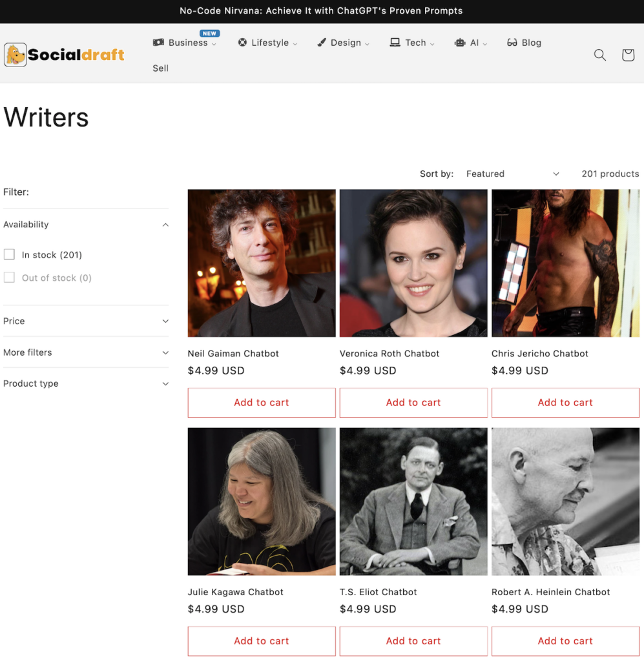
Task: Click the Design paintbrush icon
Action: [322, 42]
